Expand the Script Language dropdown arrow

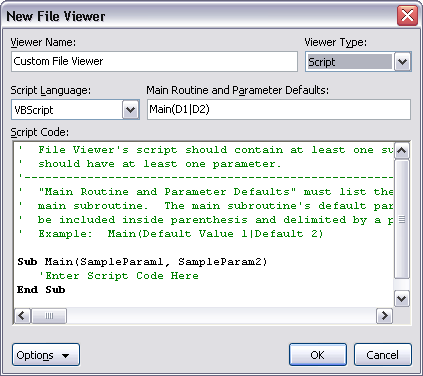click(x=130, y=110)
